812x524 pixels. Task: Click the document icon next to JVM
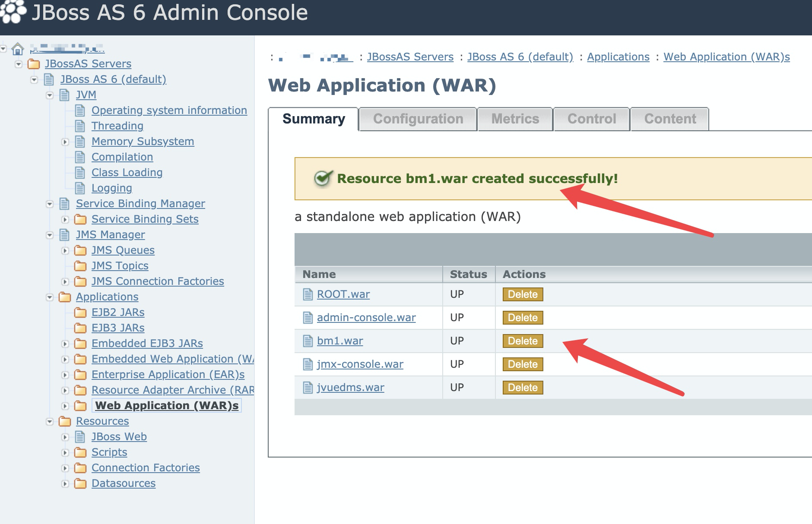[x=64, y=95]
